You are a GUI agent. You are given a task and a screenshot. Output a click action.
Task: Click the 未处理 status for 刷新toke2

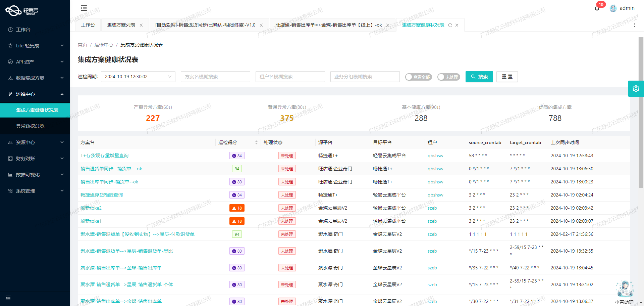pyautogui.click(x=287, y=208)
